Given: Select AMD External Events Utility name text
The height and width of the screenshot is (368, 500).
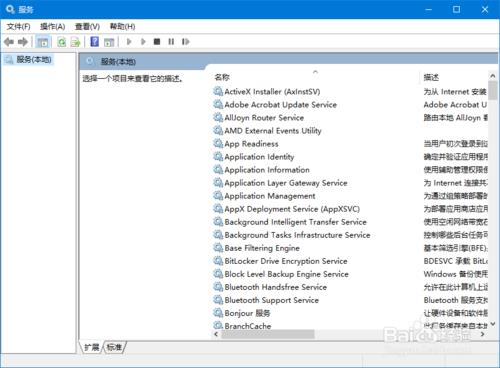Looking at the screenshot, I should point(273,131).
